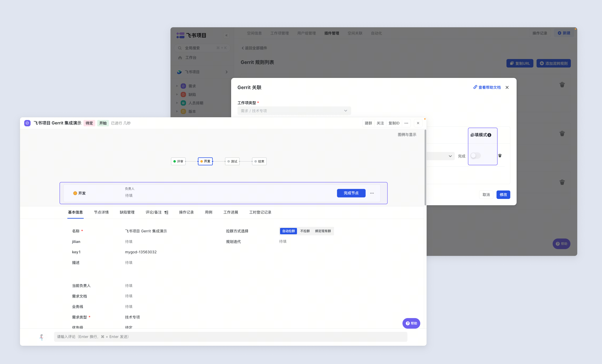Click 返回全部插件 back link
The width and height of the screenshot is (602, 364).
coord(254,48)
